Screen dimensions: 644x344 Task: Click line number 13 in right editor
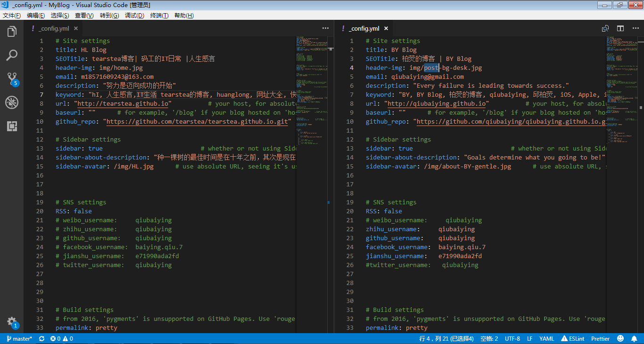(x=351, y=149)
